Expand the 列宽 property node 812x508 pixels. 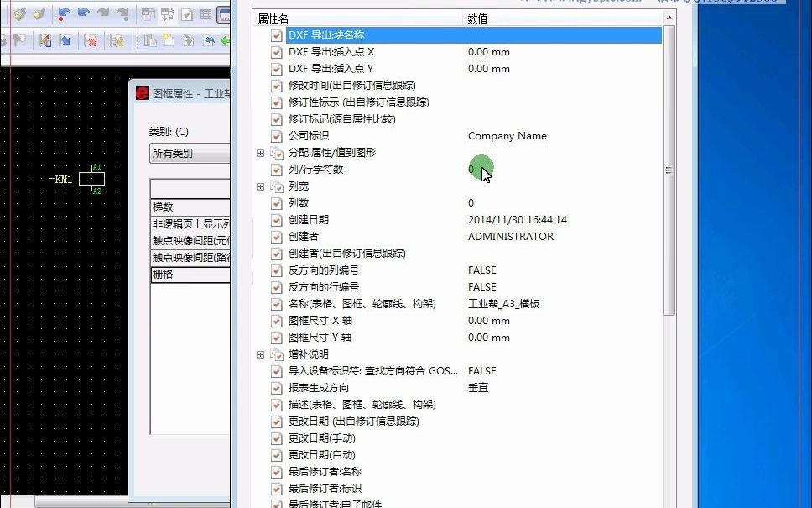pos(260,186)
